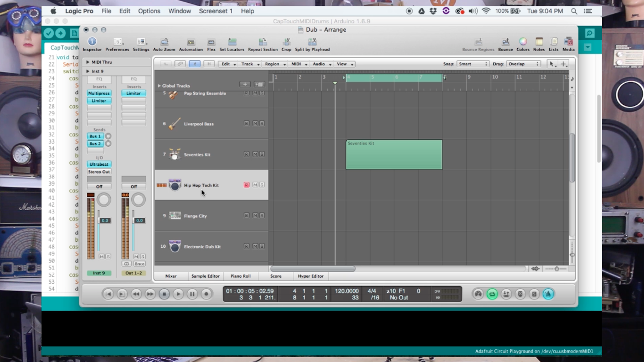The height and width of the screenshot is (362, 644).
Task: Click the Liverpool Bass guitar icon
Action: (174, 124)
